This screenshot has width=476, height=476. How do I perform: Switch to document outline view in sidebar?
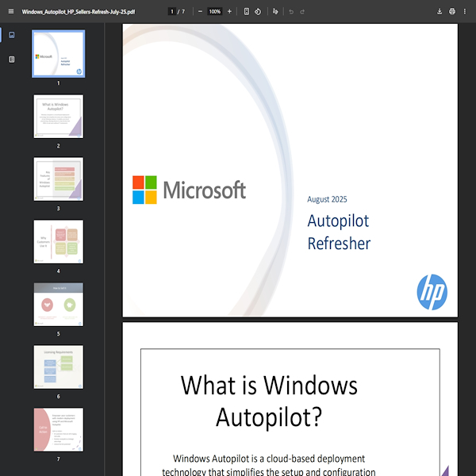(12, 59)
